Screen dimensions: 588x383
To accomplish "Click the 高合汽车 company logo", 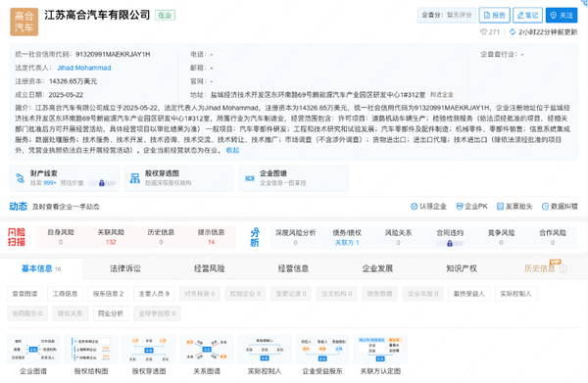I will pos(24,22).
